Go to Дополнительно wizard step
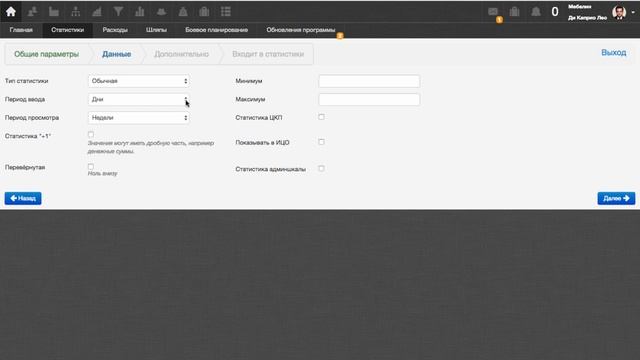This screenshot has width=640, height=360. click(x=181, y=54)
